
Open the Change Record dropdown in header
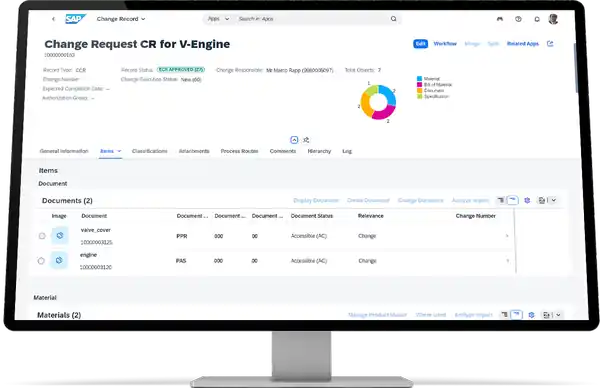(x=121, y=19)
